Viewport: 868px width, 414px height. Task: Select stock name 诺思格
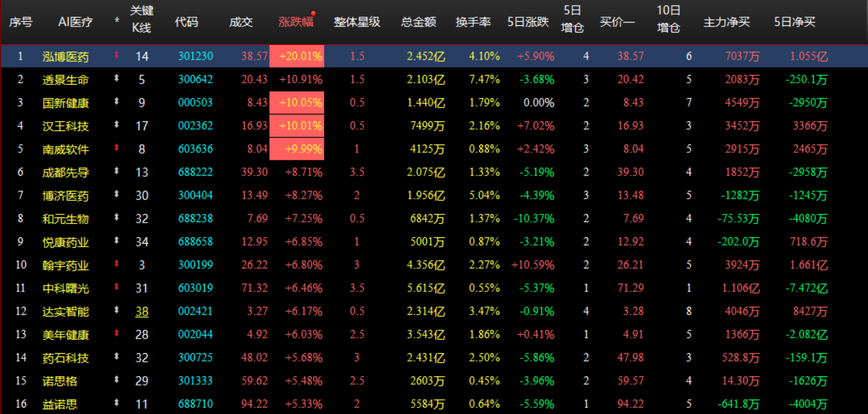60,381
